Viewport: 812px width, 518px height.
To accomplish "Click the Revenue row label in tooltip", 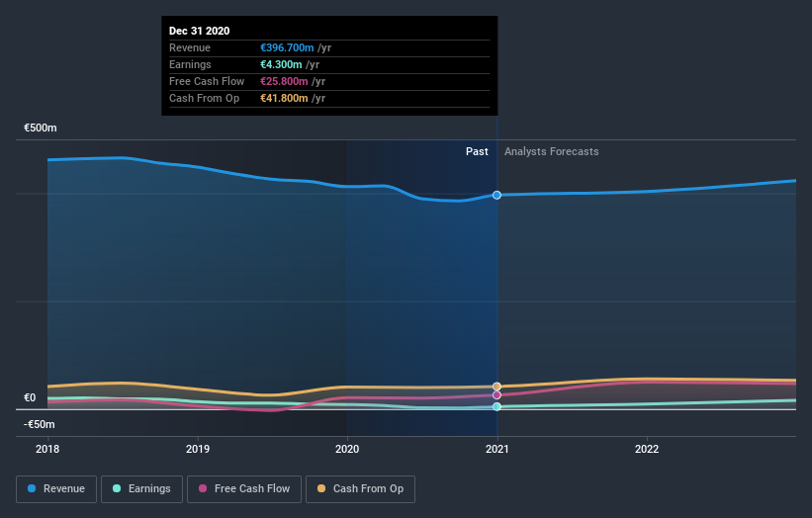I will [x=190, y=47].
